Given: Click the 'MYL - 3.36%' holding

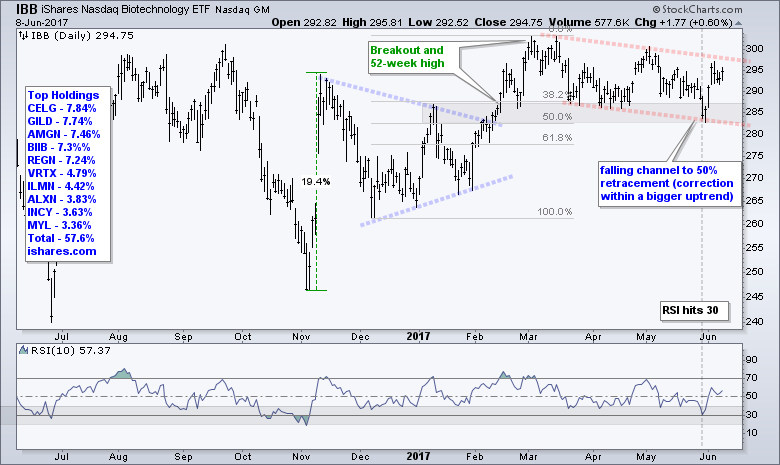Looking at the screenshot, I should pyautogui.click(x=59, y=225).
